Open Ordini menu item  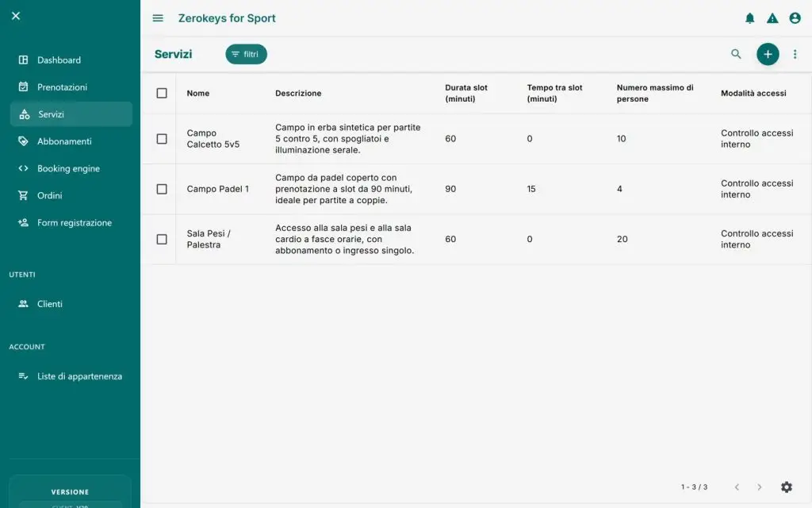(71, 195)
